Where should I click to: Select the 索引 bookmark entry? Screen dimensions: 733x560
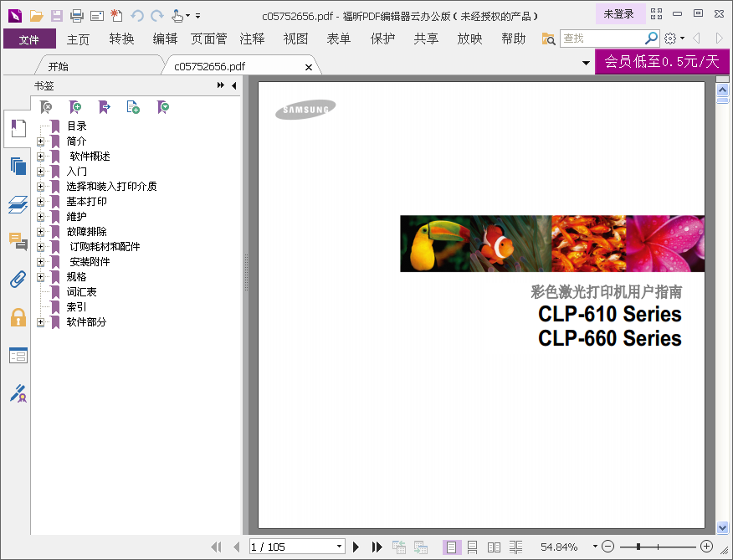pos(76,307)
